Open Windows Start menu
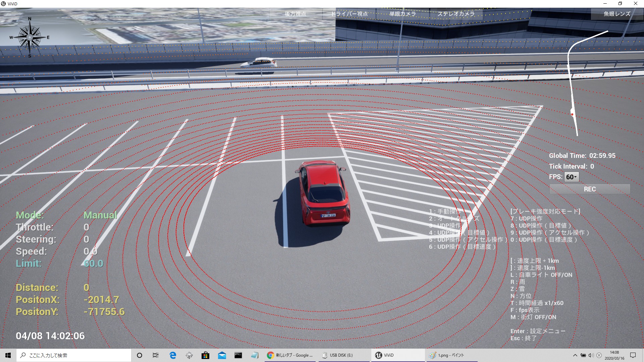Viewport: 644px width, 362px height. click(8, 355)
